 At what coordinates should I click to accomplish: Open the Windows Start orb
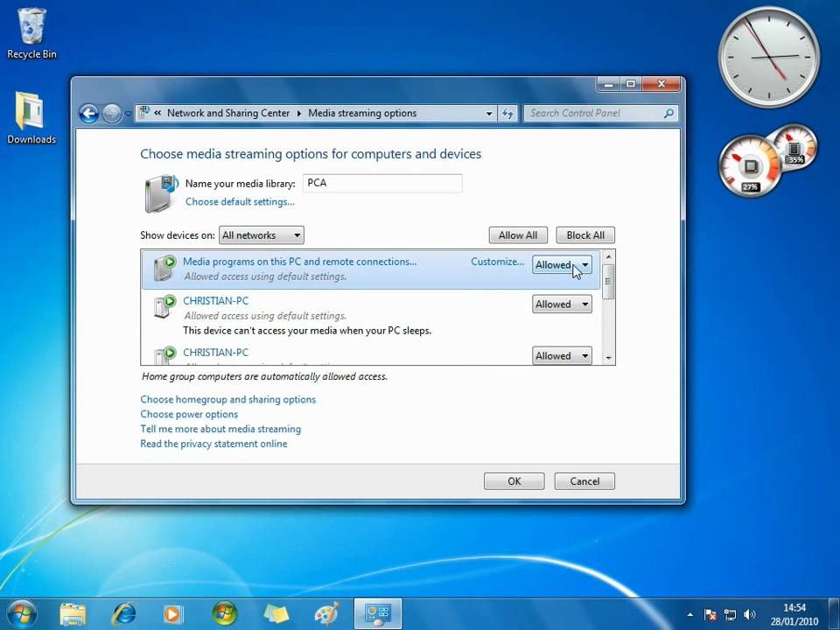(23, 613)
